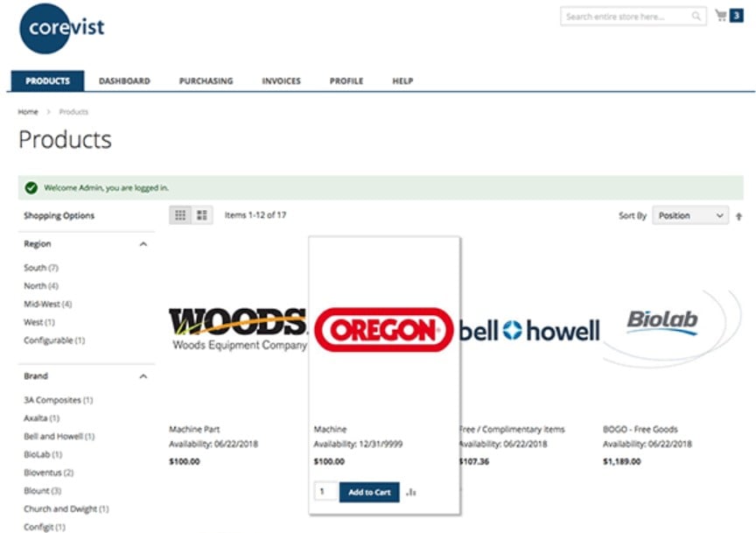Open the Sort By Position dropdown
The width and height of the screenshot is (756, 533).
click(690, 215)
